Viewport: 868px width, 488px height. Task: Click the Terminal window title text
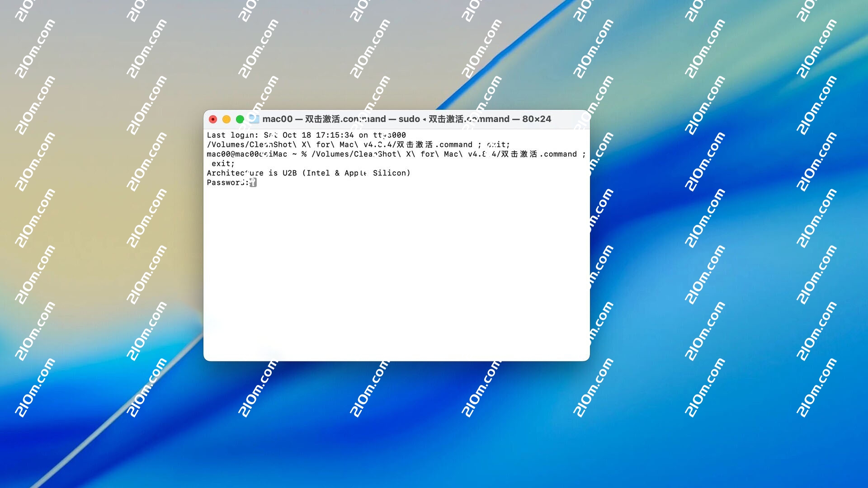[x=406, y=119]
